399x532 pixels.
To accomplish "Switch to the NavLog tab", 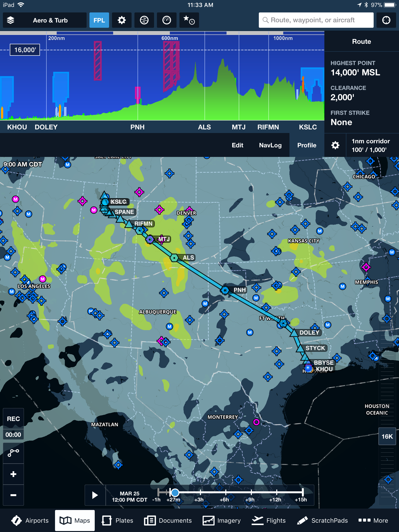I will (270, 145).
